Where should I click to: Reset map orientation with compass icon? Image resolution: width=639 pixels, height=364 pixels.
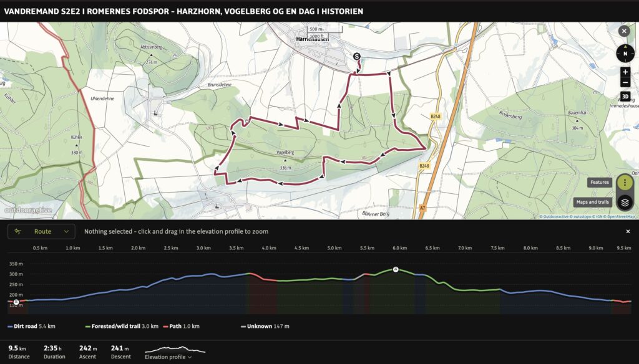[x=625, y=54]
